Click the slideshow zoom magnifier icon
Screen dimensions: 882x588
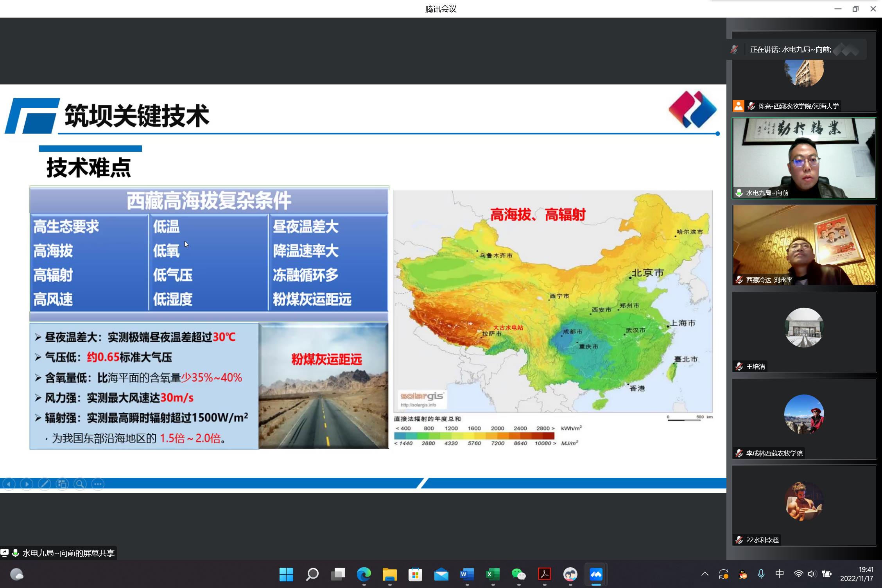80,484
